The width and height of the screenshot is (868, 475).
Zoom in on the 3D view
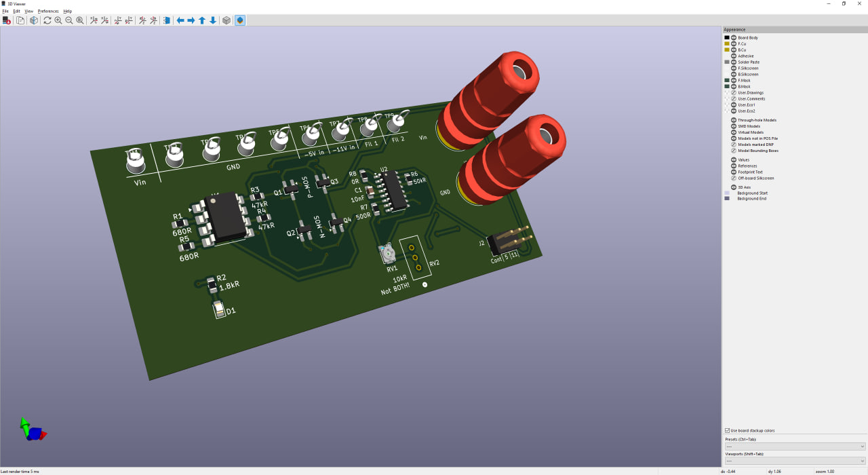click(x=58, y=20)
